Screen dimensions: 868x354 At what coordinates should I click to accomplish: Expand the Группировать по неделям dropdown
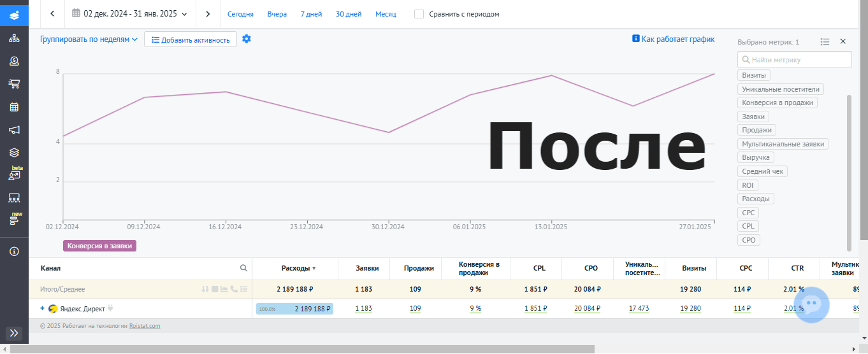click(x=89, y=39)
